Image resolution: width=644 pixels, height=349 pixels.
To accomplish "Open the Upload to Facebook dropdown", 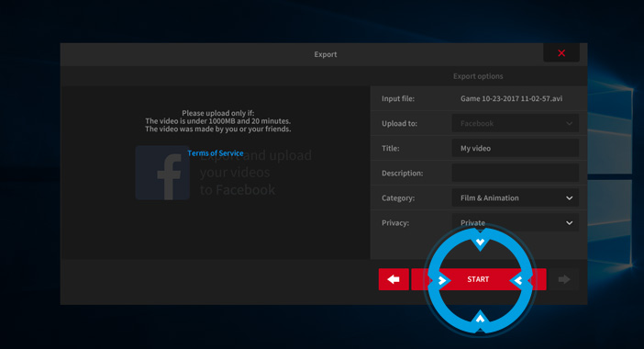I will pos(516,123).
